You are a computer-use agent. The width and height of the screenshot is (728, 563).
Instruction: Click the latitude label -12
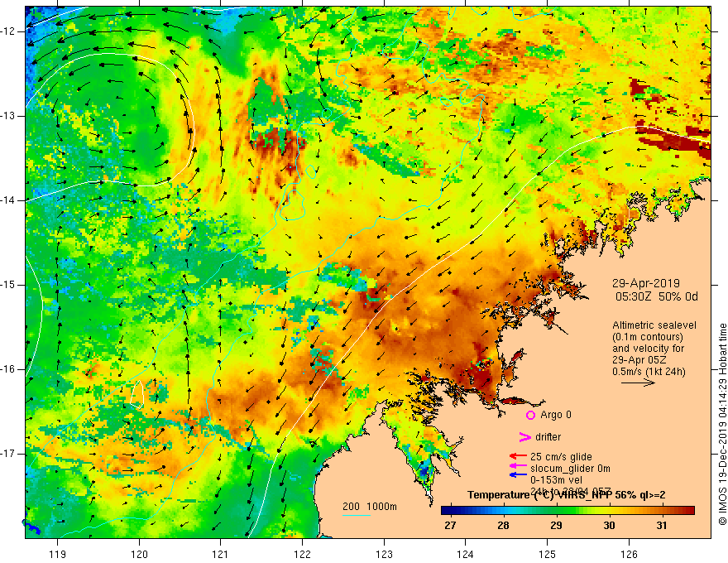tap(8, 31)
